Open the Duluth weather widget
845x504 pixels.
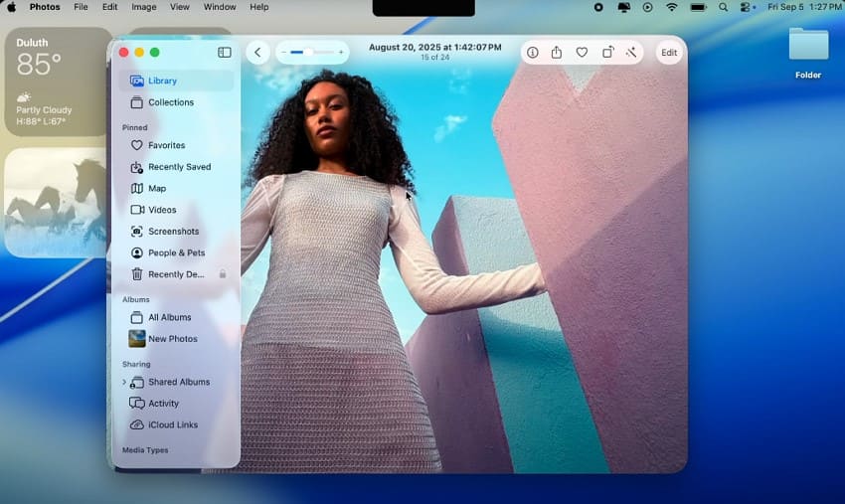(x=57, y=82)
